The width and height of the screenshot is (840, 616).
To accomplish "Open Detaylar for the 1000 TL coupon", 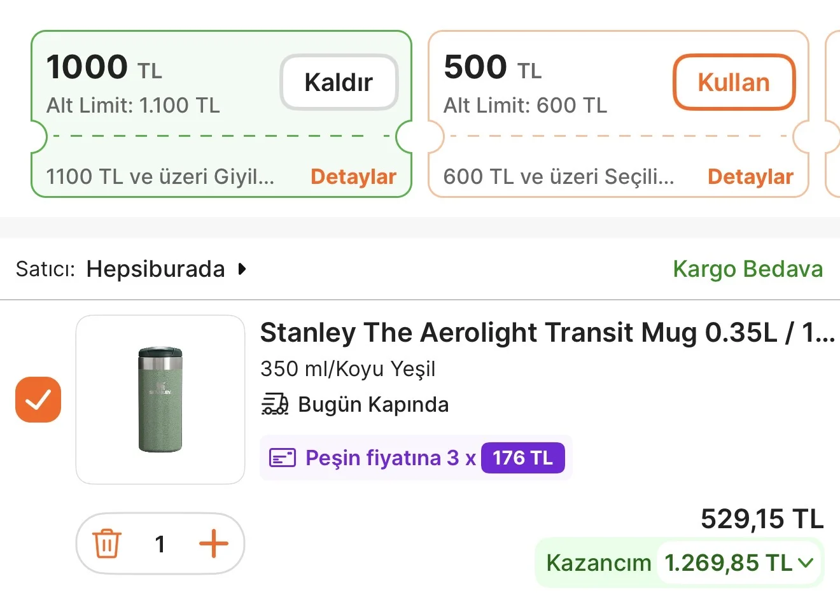I will click(353, 176).
